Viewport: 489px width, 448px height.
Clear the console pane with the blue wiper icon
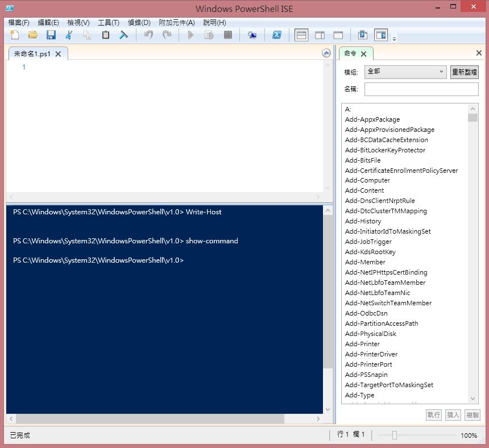point(124,35)
